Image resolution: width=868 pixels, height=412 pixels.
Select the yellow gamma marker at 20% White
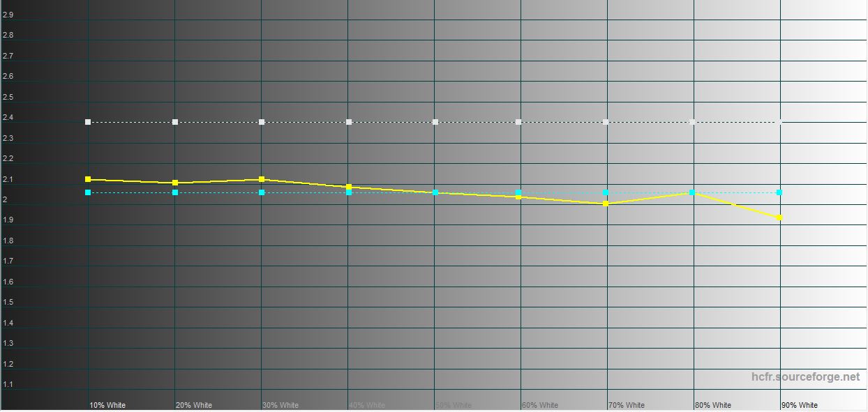(x=175, y=183)
